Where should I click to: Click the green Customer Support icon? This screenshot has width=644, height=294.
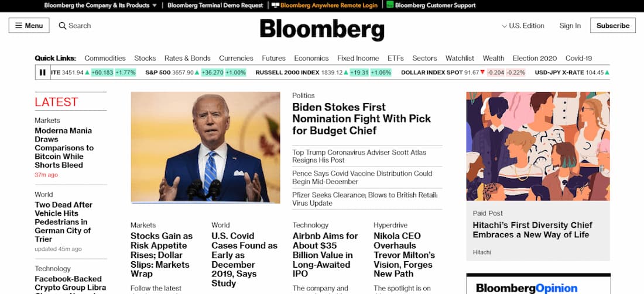coord(390,5)
